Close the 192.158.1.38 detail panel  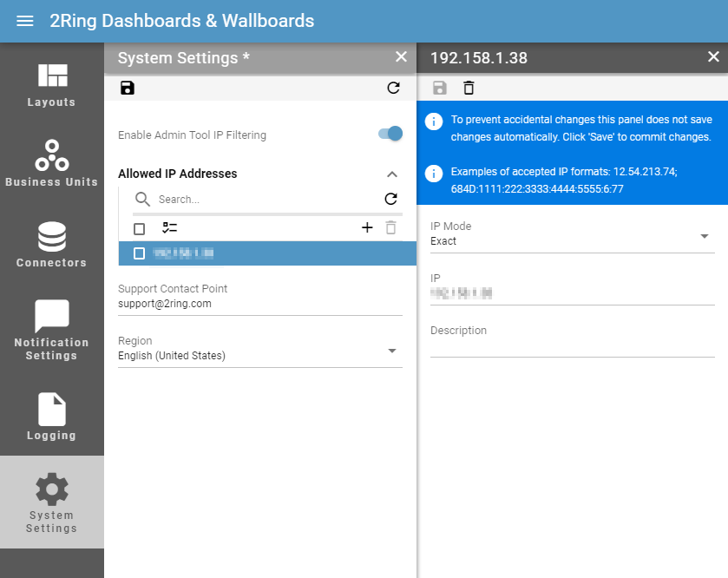[713, 56]
